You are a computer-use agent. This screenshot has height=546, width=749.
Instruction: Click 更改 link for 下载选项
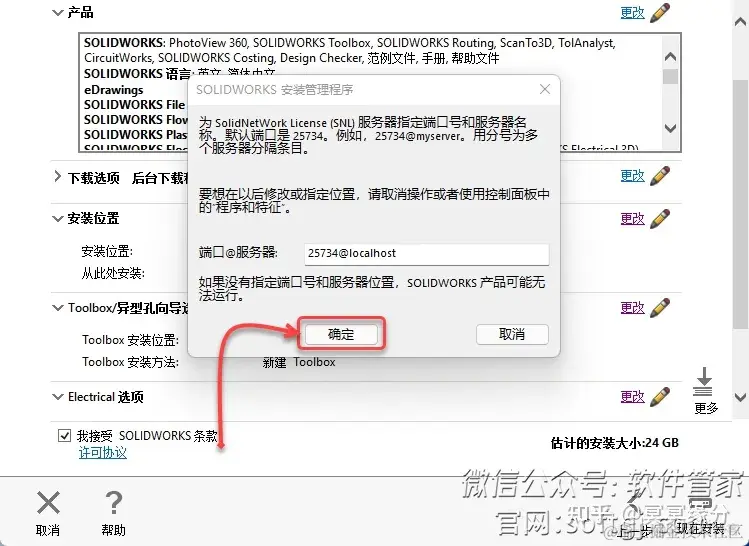point(632,176)
